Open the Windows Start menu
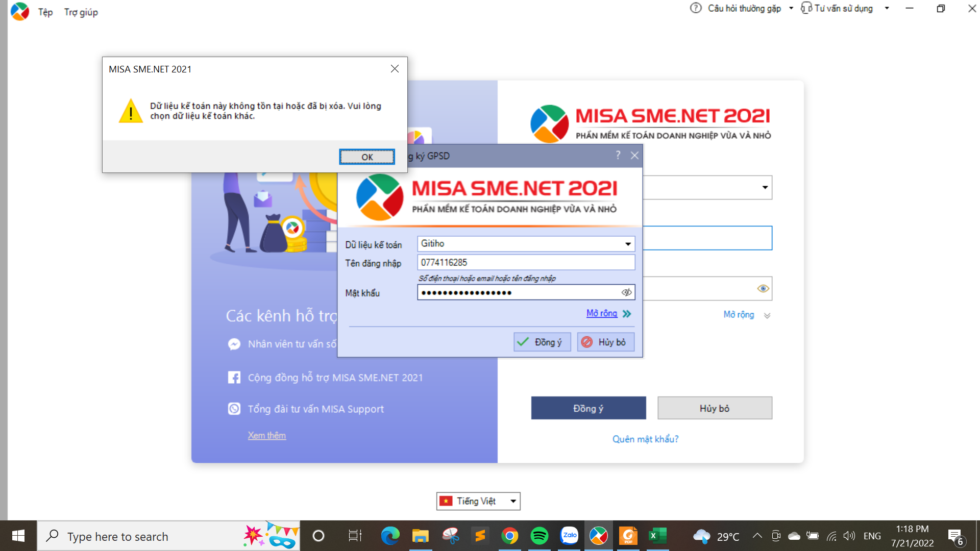 (x=18, y=536)
